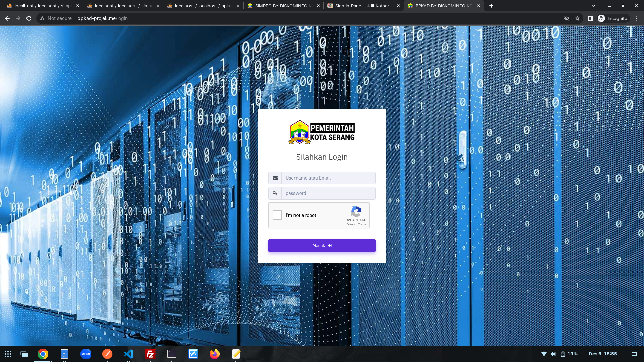Screen dimensions: 644x362
Task: Check the I'm not a robot box
Action: 277,215
